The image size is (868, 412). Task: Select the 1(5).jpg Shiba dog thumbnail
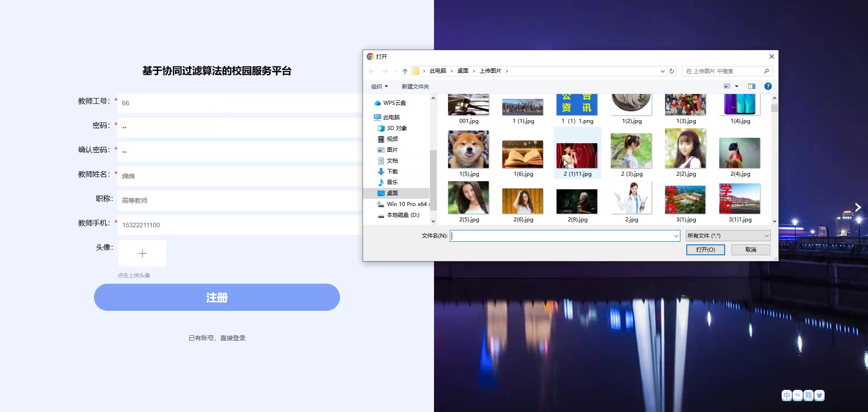(x=468, y=150)
